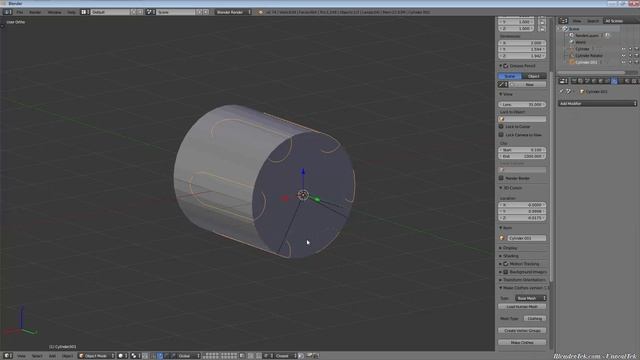The width and height of the screenshot is (640, 360).
Task: Open the Scene selector field in header
Action: (176, 12)
